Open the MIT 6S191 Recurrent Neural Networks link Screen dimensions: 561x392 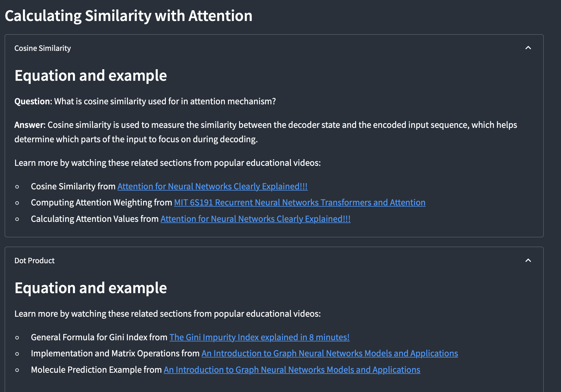click(x=299, y=203)
